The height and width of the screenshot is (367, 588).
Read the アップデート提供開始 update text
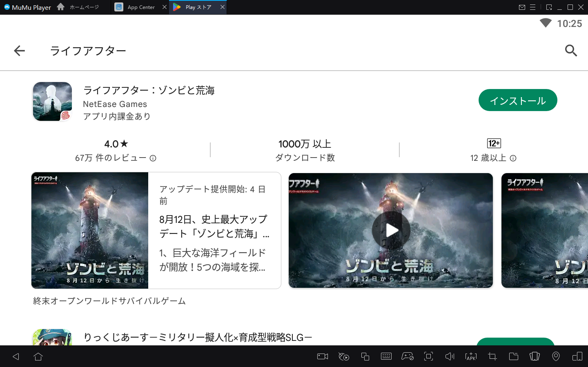tap(213, 195)
